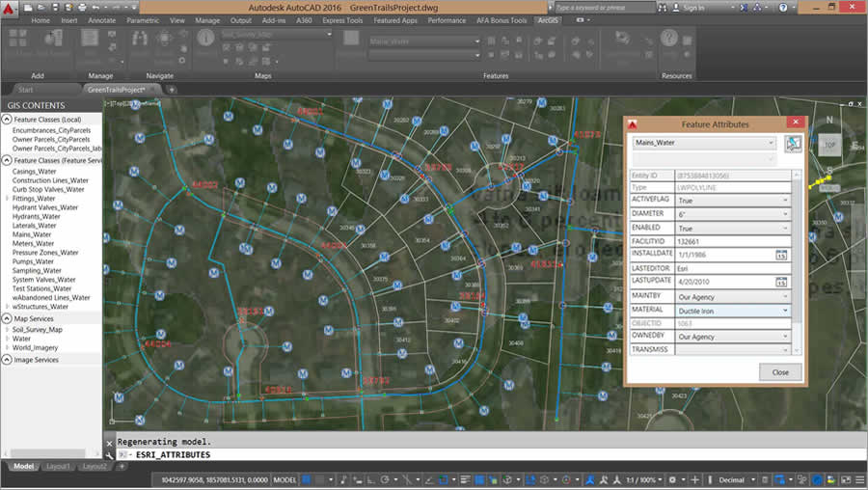Click the select feature icon in Feature Attributes
868x490 pixels.
coord(793,144)
